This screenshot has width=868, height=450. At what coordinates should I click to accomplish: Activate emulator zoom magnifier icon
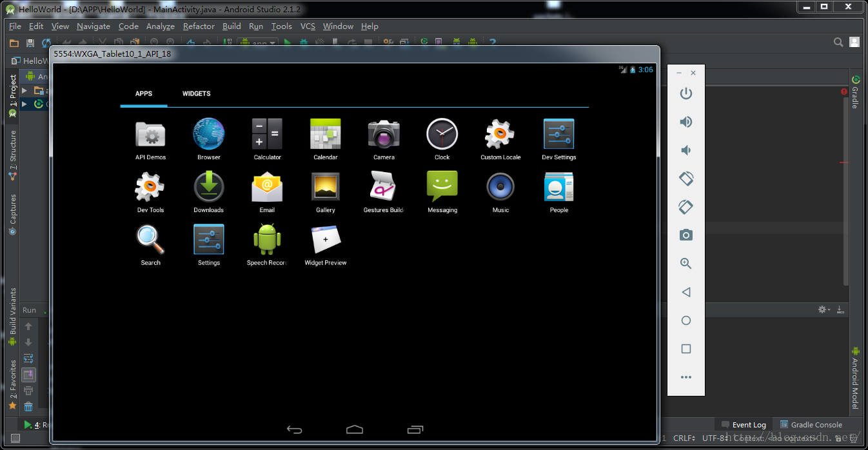coord(686,264)
